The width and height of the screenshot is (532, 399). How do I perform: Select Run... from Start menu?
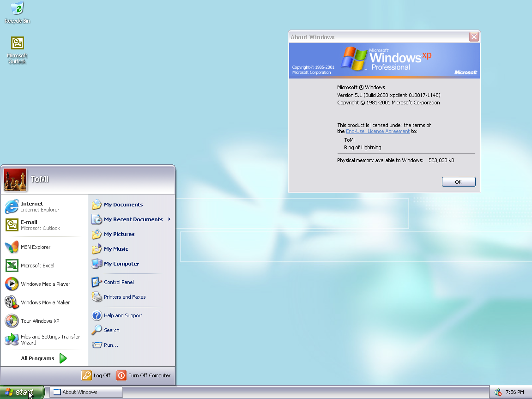pyautogui.click(x=111, y=345)
